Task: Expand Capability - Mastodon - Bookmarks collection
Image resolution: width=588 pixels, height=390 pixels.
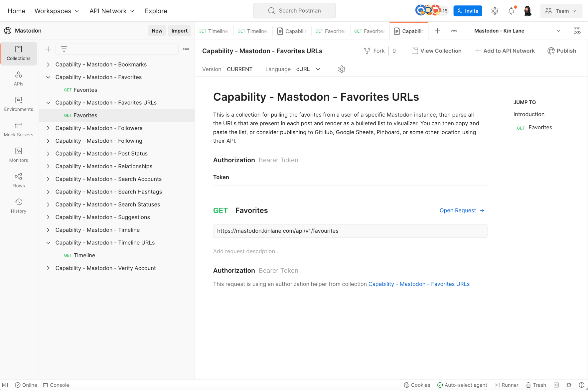Action: click(48, 65)
